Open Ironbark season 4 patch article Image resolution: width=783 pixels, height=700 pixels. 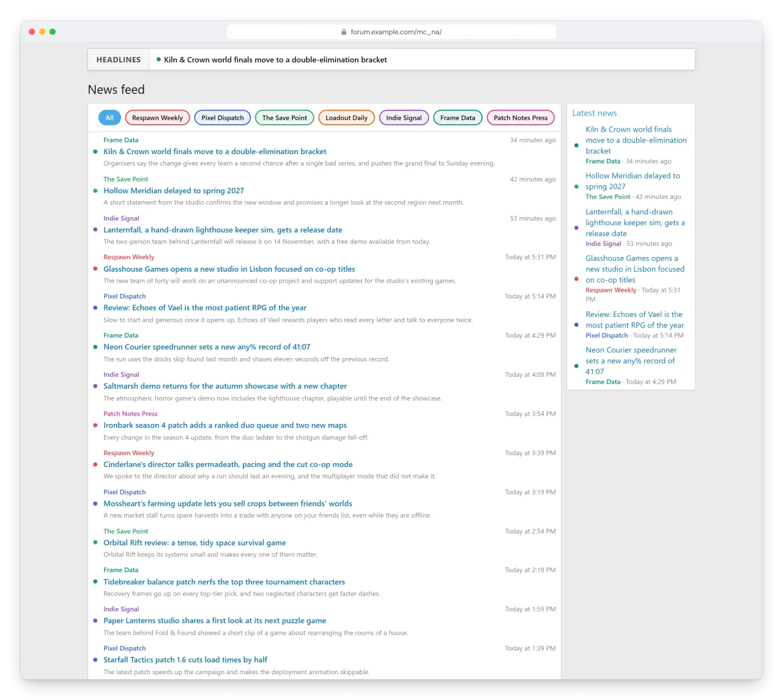(225, 425)
